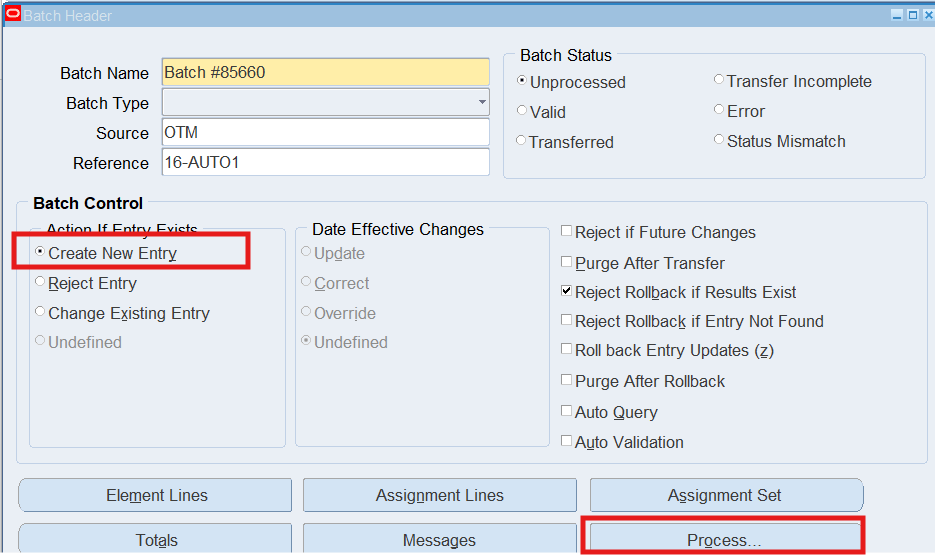Viewport: 935px width, 555px height.
Task: Choose the Reject Entry option
Action: (41, 283)
